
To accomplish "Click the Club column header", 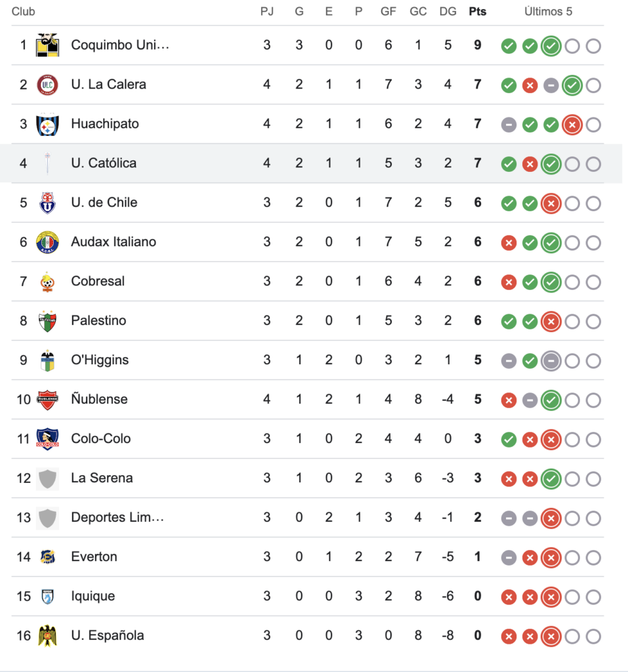I will point(24,12).
